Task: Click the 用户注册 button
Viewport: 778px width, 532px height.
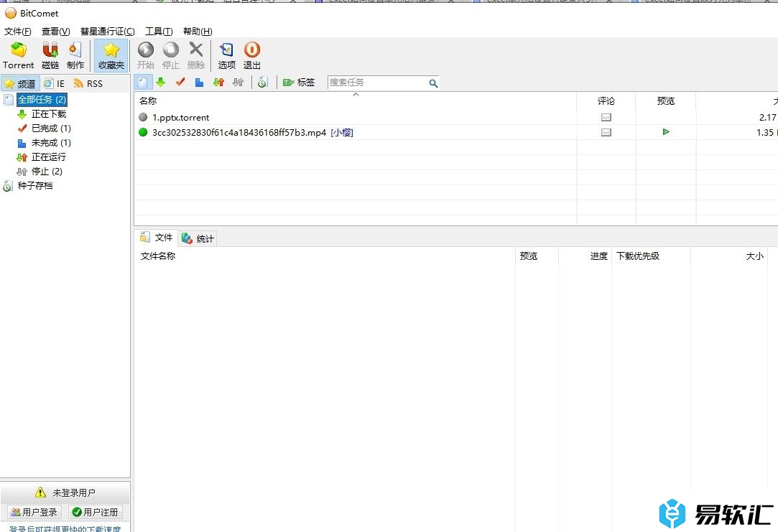Action: pos(96,512)
